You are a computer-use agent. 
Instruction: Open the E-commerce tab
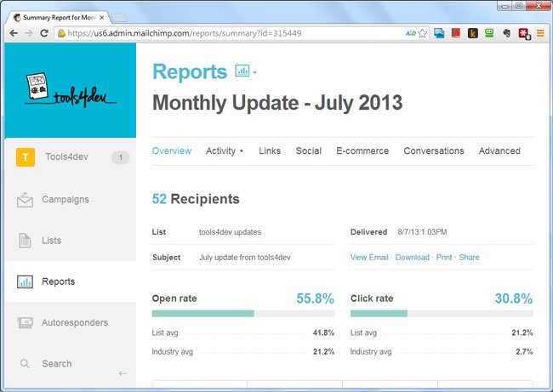[x=362, y=151]
